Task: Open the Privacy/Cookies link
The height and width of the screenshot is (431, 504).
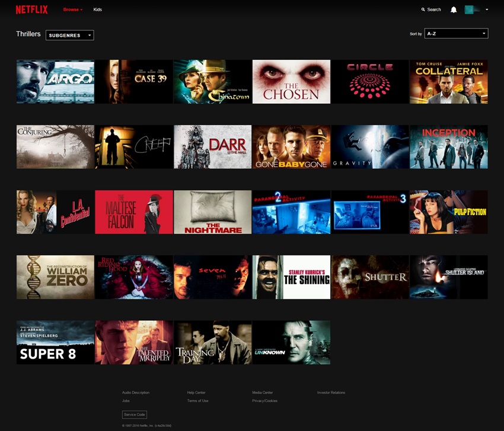Action: [x=264, y=401]
